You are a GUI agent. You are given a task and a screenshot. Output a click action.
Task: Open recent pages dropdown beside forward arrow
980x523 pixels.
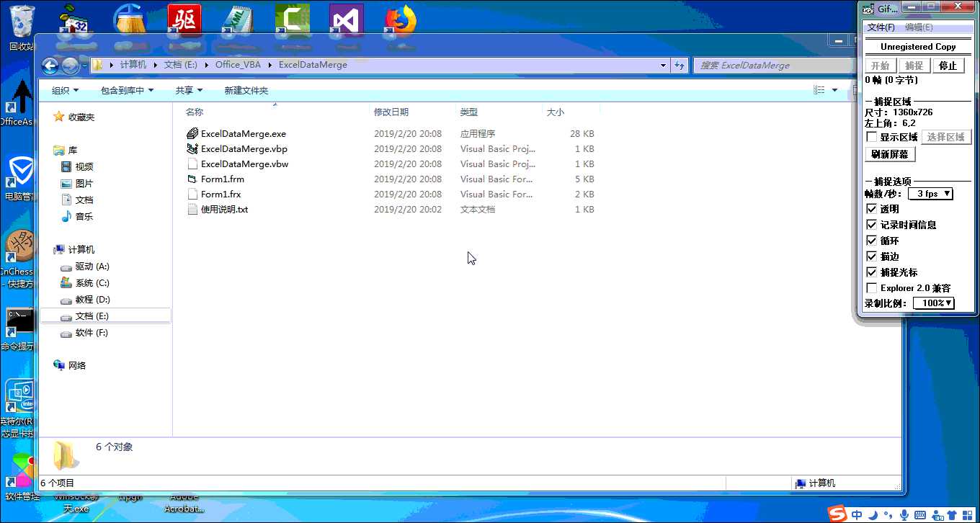85,66
